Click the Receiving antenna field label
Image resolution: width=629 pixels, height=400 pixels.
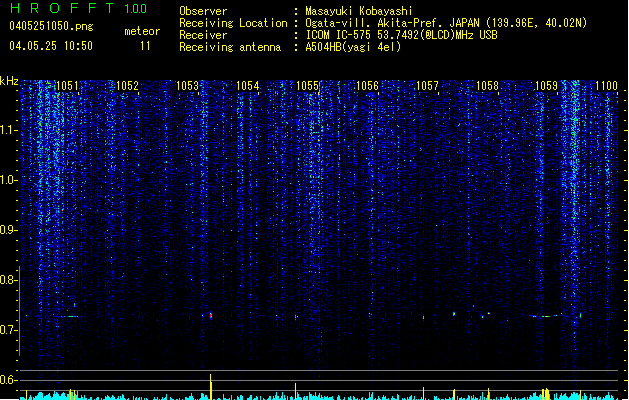point(230,47)
